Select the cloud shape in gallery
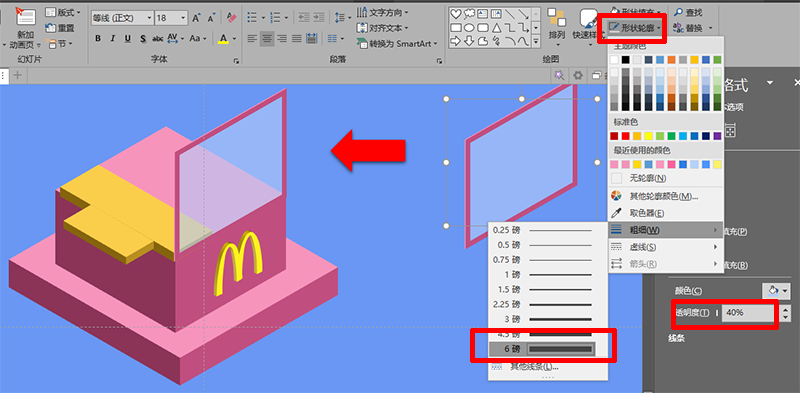 (469, 14)
